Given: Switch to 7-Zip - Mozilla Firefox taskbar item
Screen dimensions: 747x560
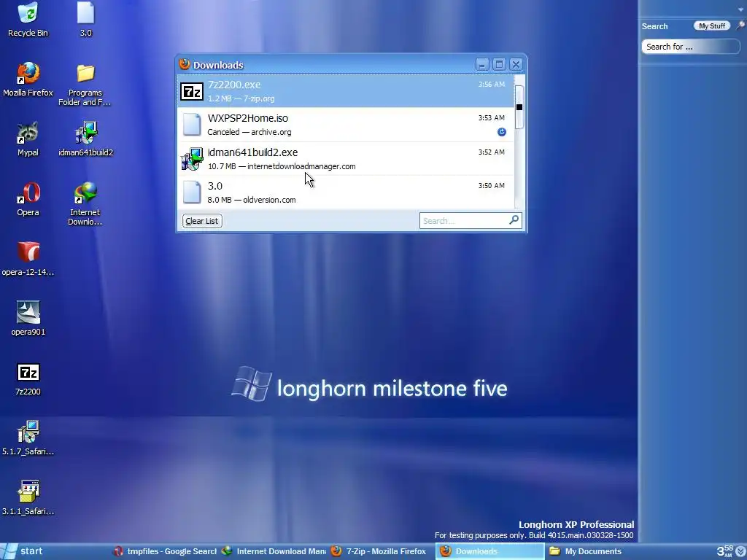Looking at the screenshot, I should [379, 551].
